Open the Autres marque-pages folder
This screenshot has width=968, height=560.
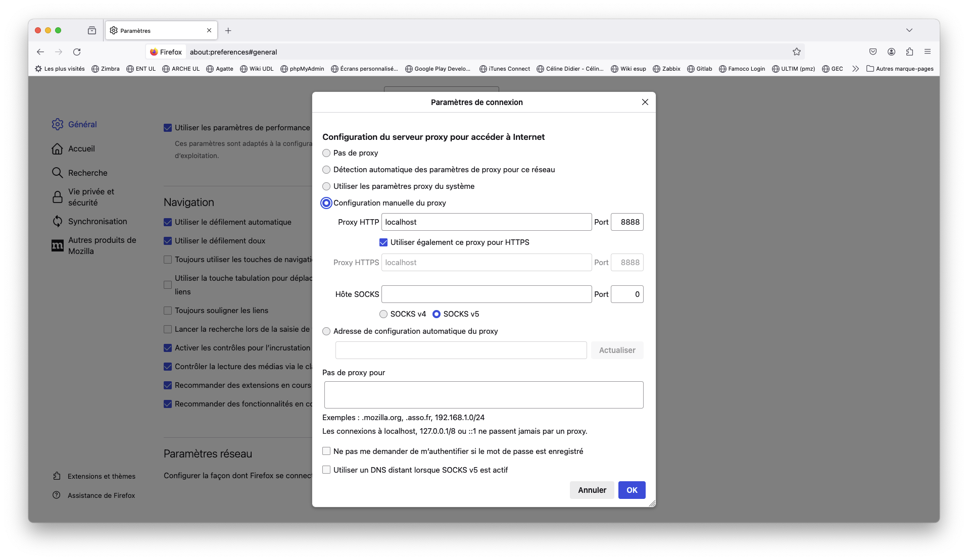[900, 69]
